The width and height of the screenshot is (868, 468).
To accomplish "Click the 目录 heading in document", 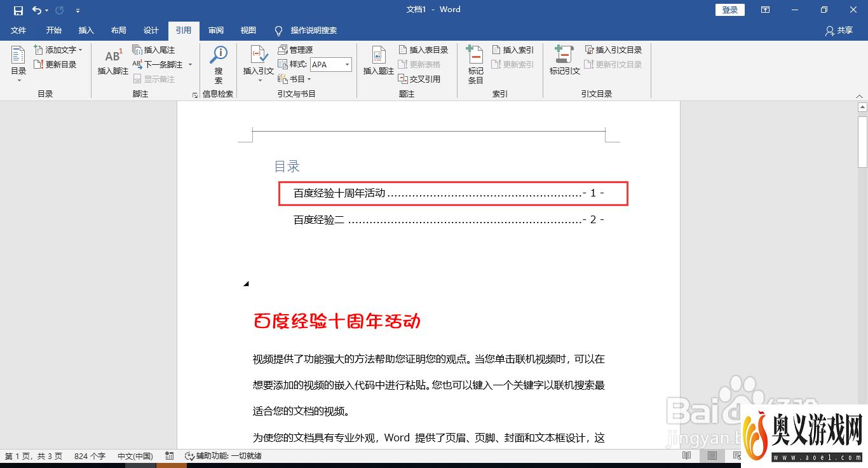I will pos(287,167).
